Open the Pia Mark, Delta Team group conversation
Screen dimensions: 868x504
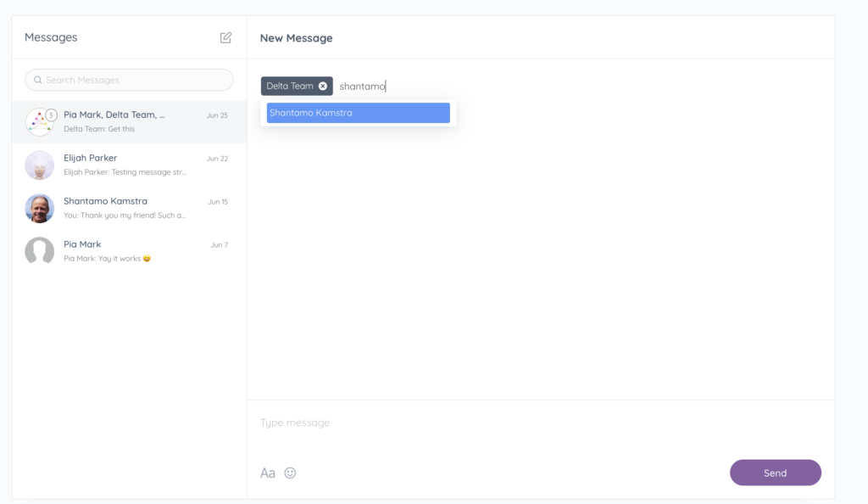tap(129, 122)
